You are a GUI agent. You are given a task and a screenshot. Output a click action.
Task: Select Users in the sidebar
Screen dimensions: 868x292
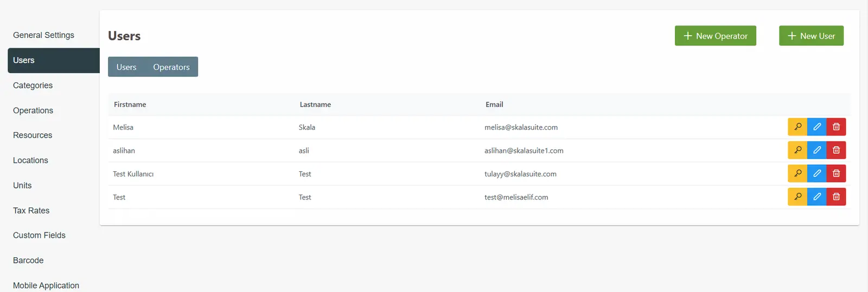pyautogui.click(x=54, y=60)
